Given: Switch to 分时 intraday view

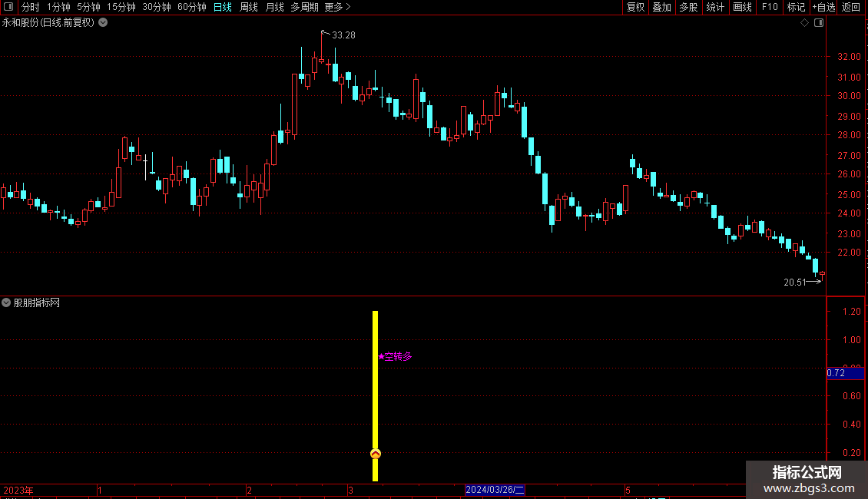Looking at the screenshot, I should click(31, 7).
